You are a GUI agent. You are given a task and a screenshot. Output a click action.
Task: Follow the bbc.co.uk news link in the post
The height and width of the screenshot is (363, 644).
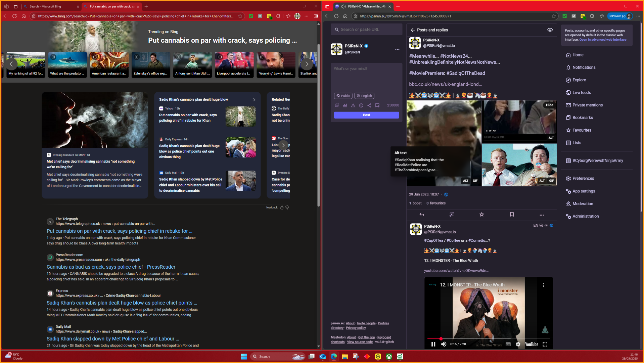pyautogui.click(x=445, y=84)
